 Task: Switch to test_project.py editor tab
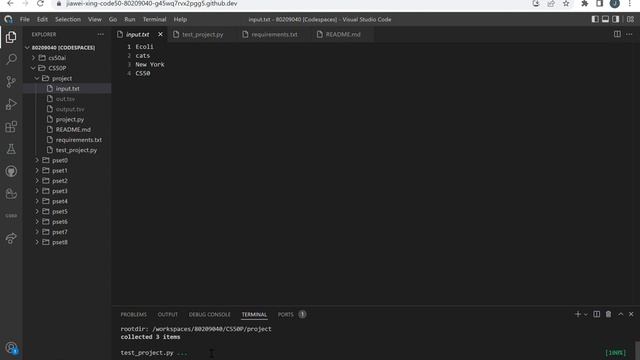point(202,34)
